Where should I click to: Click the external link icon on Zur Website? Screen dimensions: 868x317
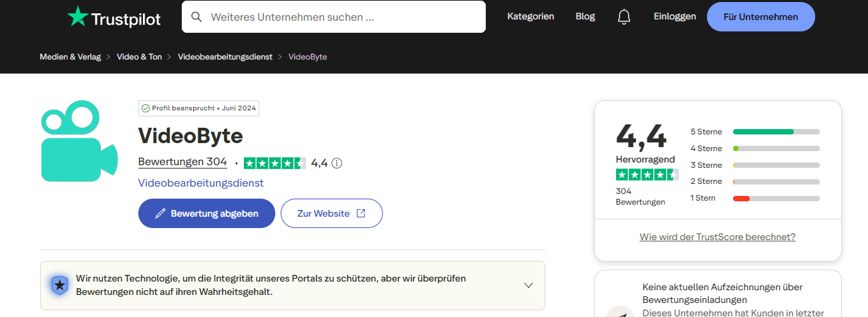click(x=361, y=213)
